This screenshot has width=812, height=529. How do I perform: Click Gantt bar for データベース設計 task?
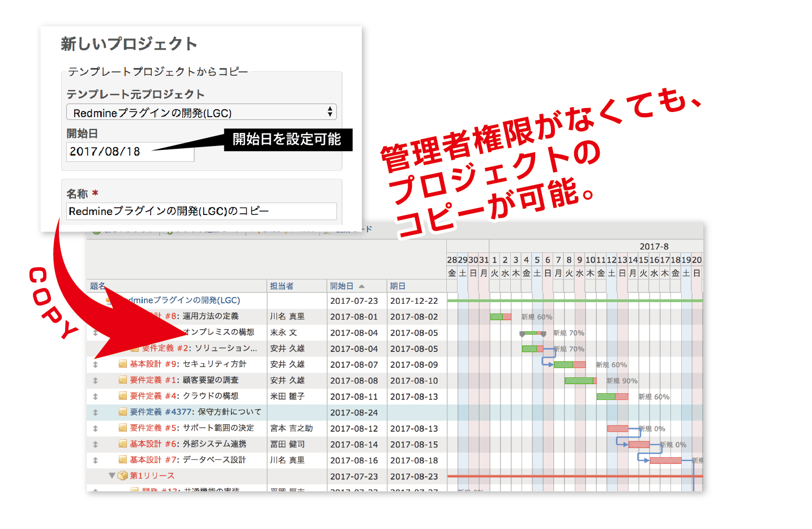[665, 461]
